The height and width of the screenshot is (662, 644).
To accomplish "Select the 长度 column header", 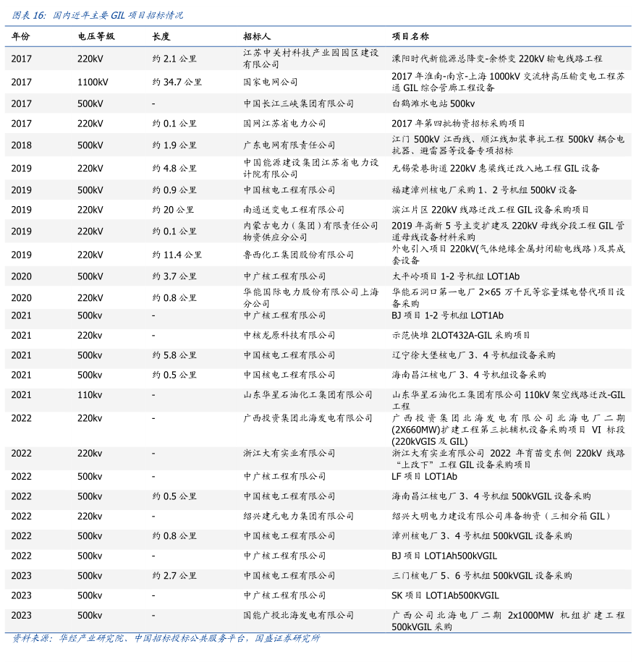I will [x=161, y=36].
